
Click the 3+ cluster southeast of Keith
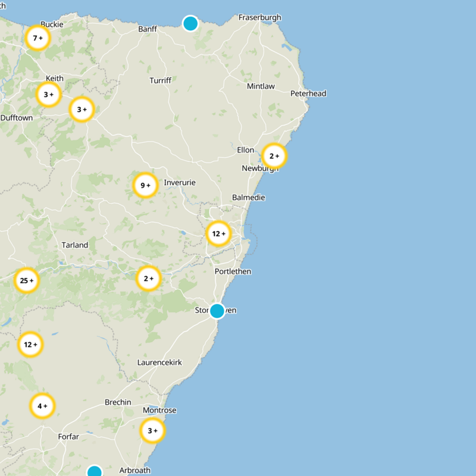point(82,110)
